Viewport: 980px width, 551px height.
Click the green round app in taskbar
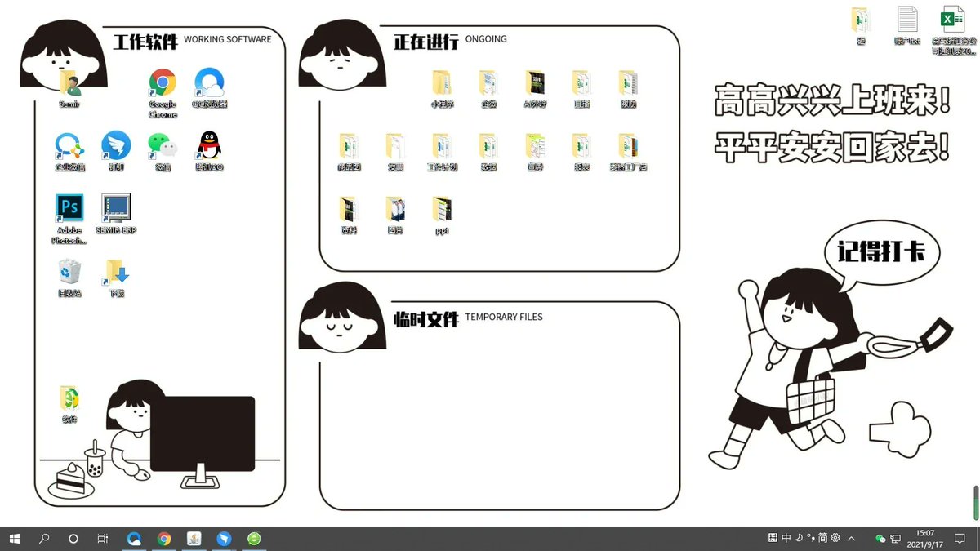254,539
